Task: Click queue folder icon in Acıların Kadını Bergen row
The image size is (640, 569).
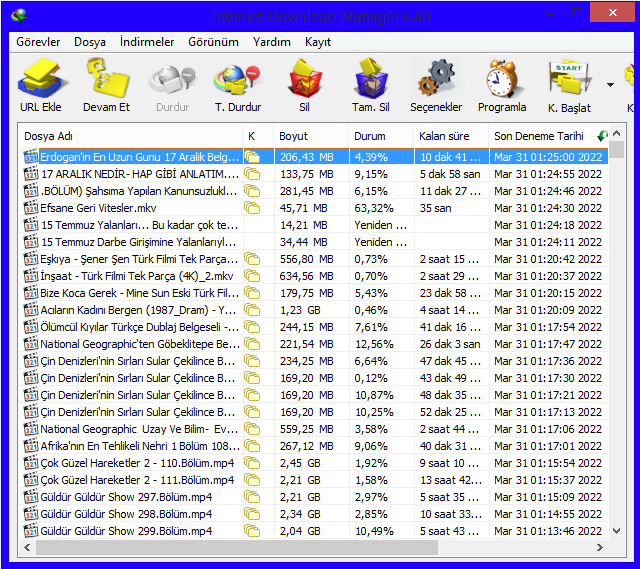Action: (252, 310)
